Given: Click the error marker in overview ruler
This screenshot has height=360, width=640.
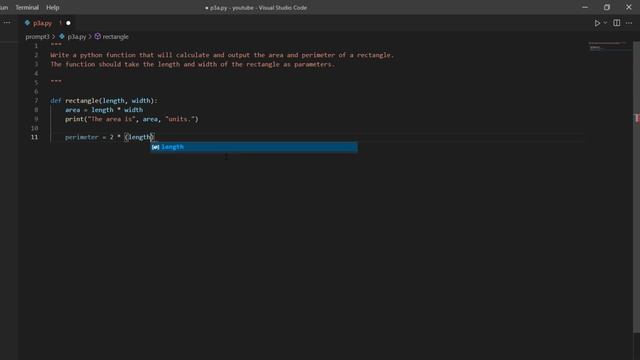Looking at the screenshot, I should (x=636, y=118).
